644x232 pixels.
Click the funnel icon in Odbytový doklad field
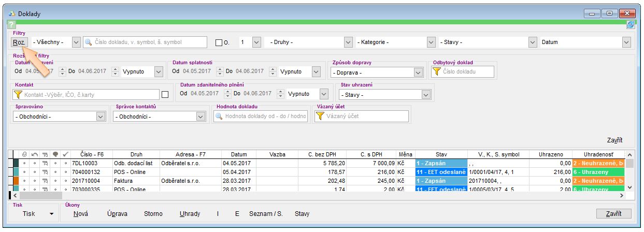[437, 72]
